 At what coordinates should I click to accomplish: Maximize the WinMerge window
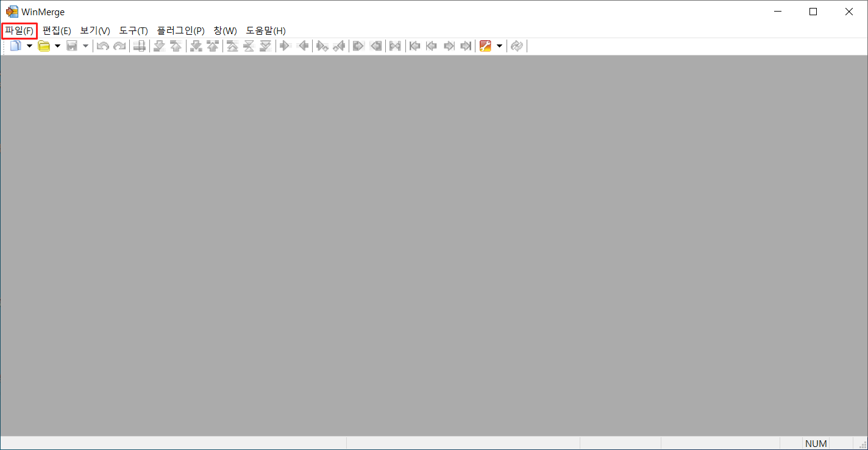point(813,12)
